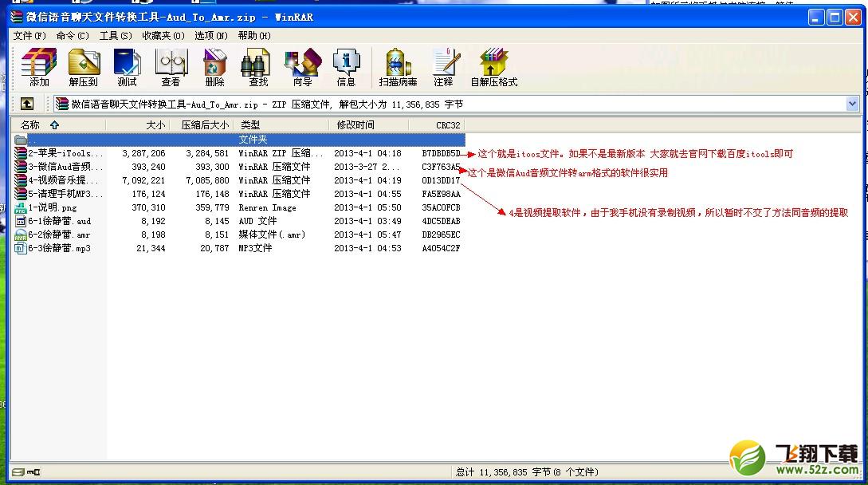The height and width of the screenshot is (485, 868).
Task: Click status bar total 11,356,835 字节 text
Action: (x=526, y=471)
